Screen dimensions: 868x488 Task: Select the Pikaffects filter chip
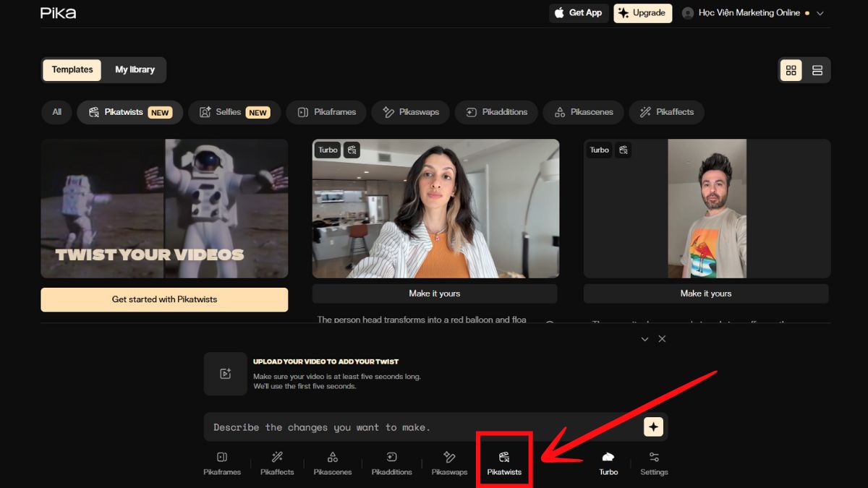point(667,112)
